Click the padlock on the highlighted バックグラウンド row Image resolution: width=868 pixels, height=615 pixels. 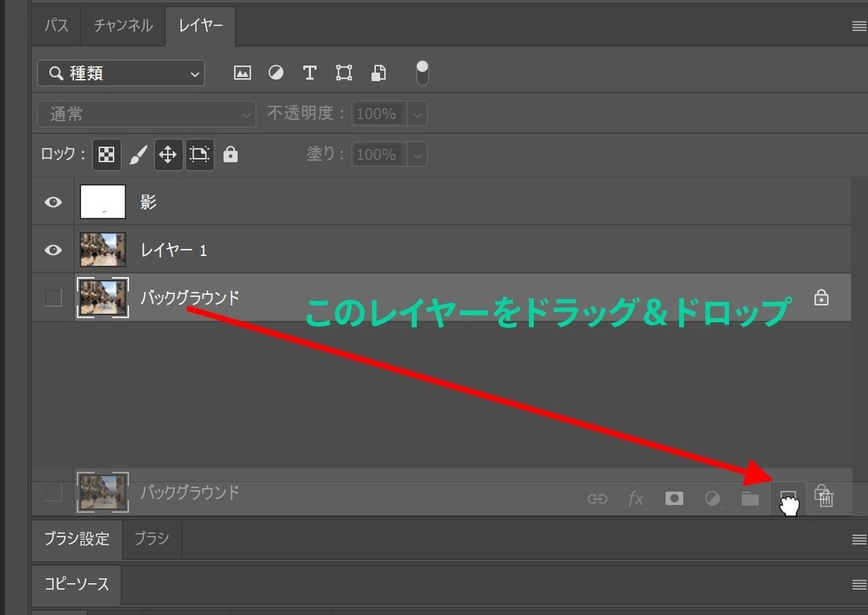point(821,297)
